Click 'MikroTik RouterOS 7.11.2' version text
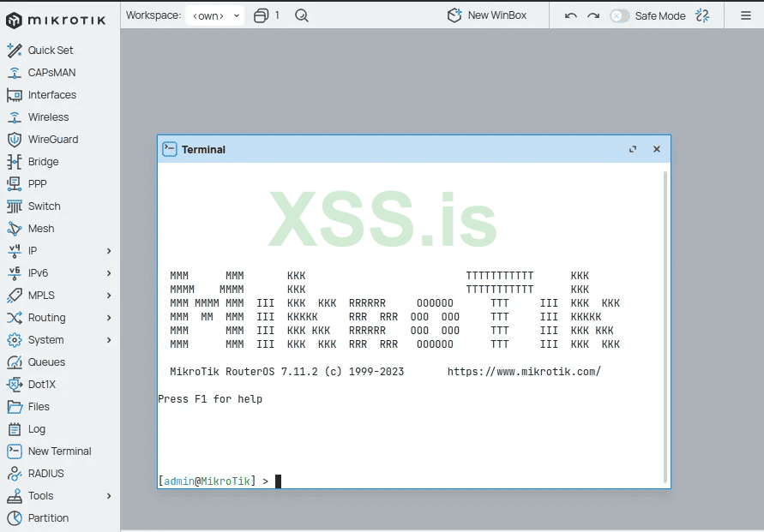This screenshot has height=532, width=764. pos(244,372)
